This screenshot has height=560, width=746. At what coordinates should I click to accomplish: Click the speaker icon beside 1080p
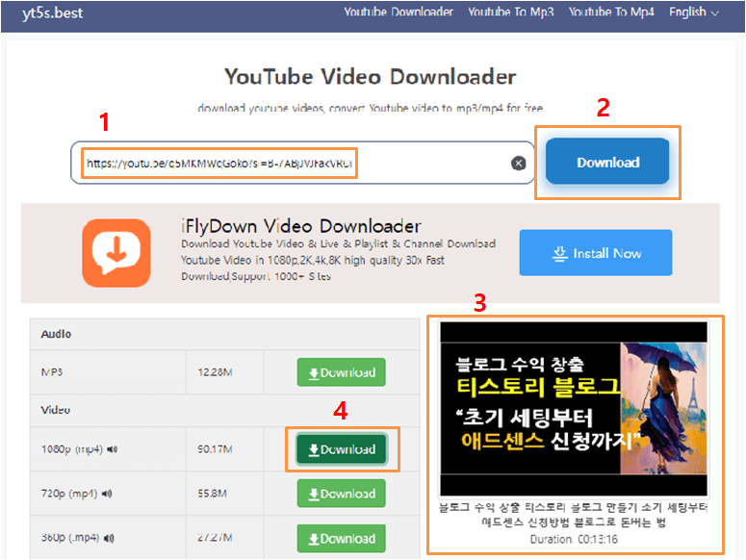[112, 449]
